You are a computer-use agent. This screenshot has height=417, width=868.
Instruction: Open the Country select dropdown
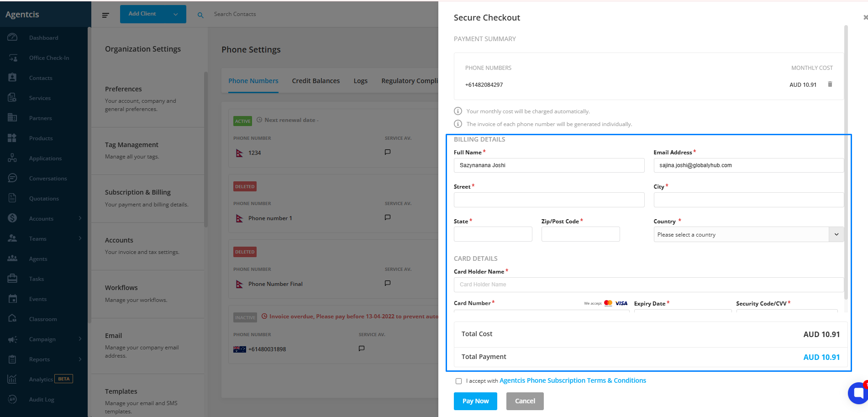748,234
